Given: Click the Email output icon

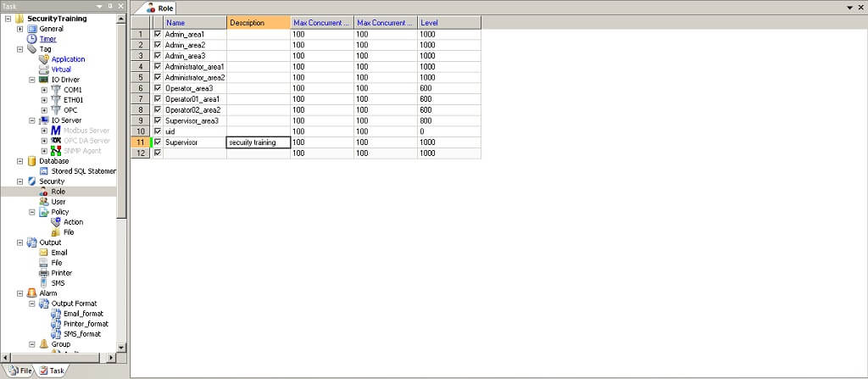Looking at the screenshot, I should click(x=44, y=252).
